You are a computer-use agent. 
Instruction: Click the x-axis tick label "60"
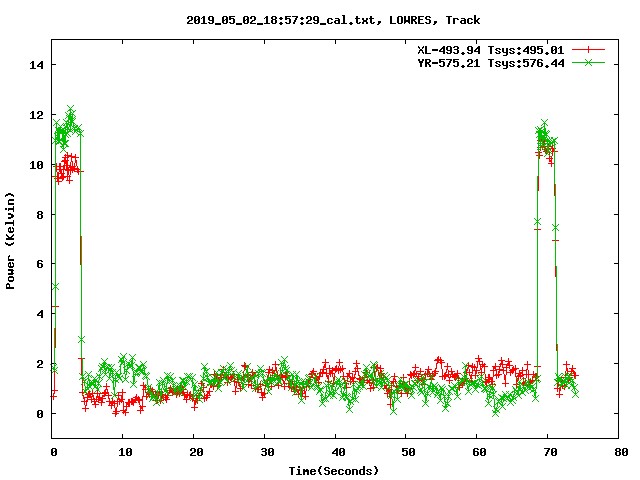pyautogui.click(x=479, y=452)
